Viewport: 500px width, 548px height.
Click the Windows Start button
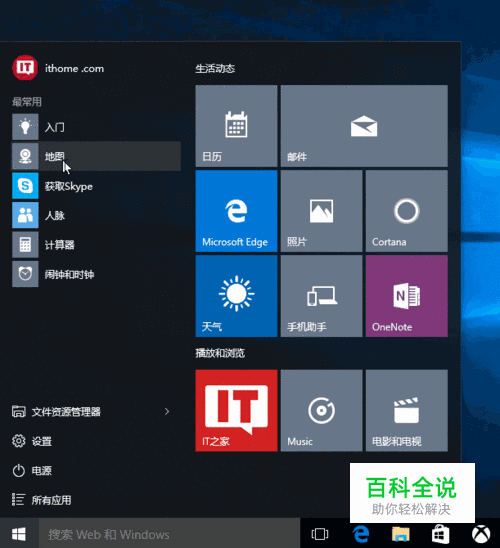(x=19, y=534)
